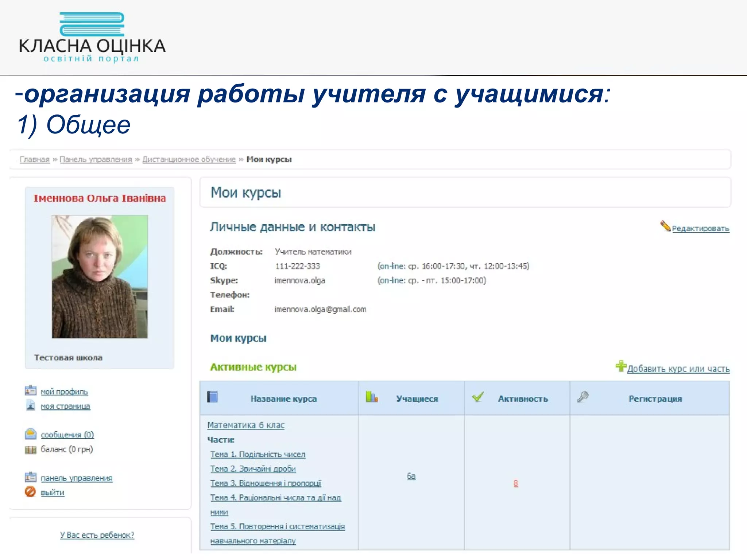The width and height of the screenshot is (747, 560).
Task: Click the bar chart icon in Учащиеся header
Action: 372,396
